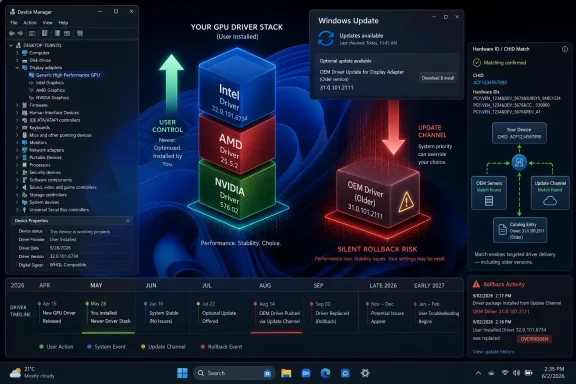Expand the Keyboards node
This screenshot has height=384, width=576.
[17, 128]
